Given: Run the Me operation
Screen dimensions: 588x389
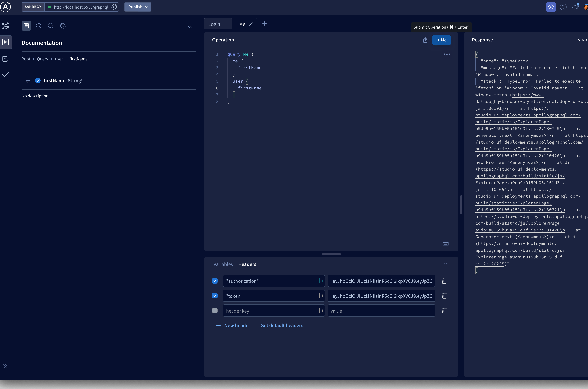Looking at the screenshot, I should click(441, 40).
